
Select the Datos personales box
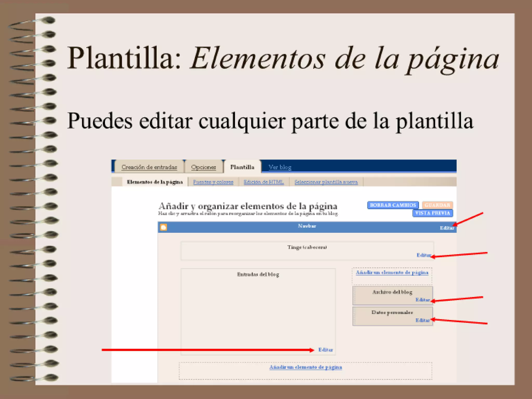[393, 316]
